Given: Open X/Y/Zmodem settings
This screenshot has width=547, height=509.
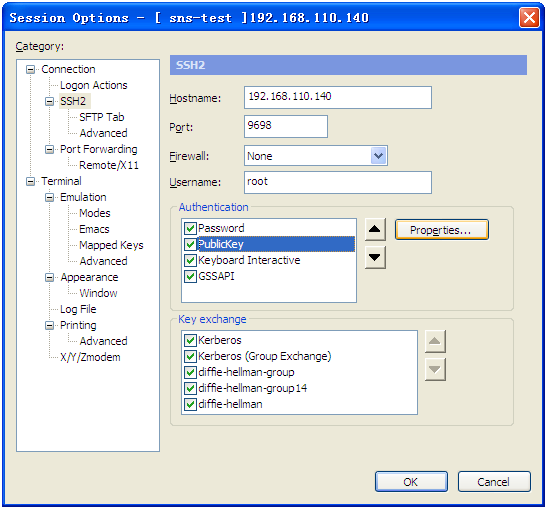Looking at the screenshot, I should [x=90, y=357].
